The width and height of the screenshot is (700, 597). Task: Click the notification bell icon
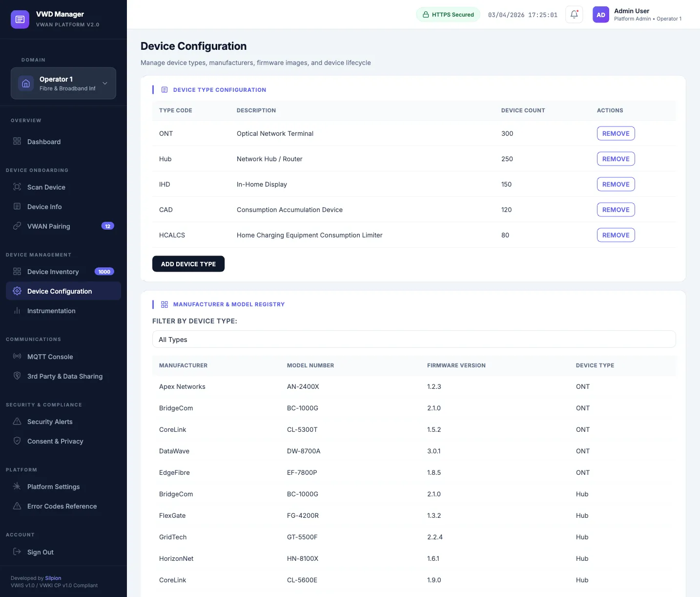(x=574, y=15)
